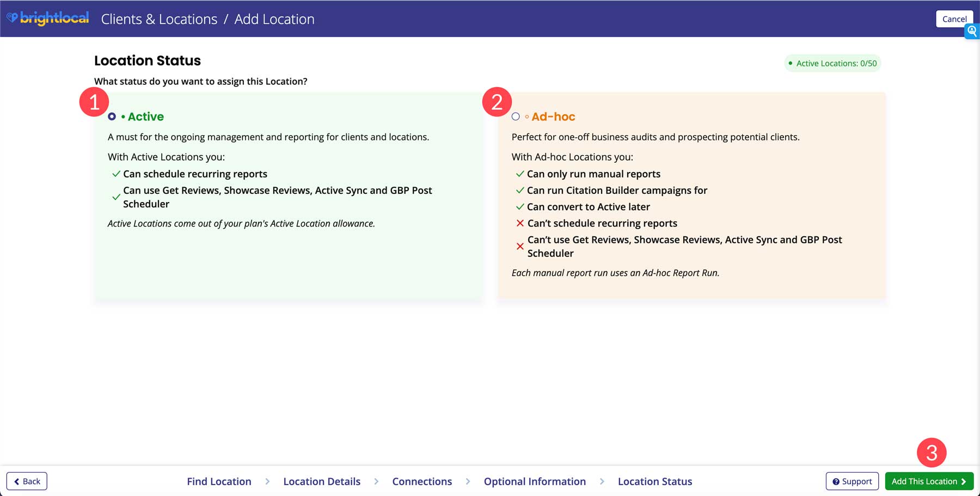Select the Active location status

pyautogui.click(x=112, y=116)
